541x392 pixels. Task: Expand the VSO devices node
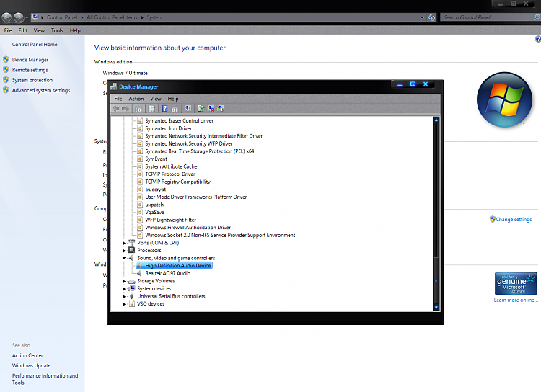coord(124,304)
